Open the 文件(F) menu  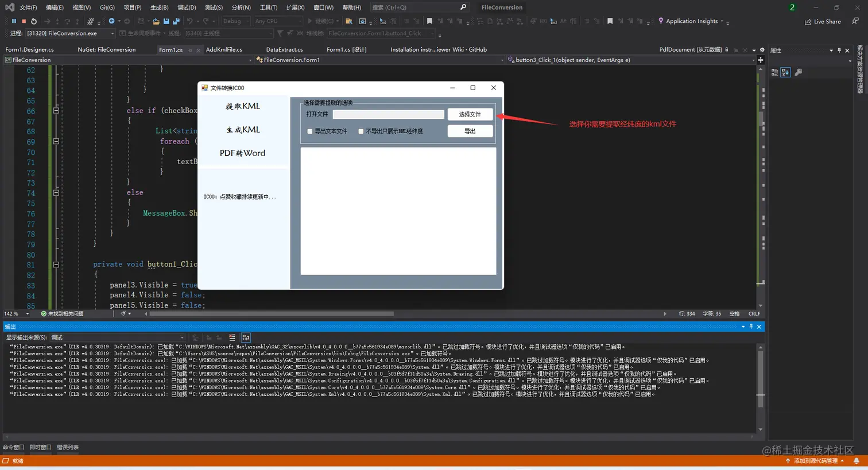coord(28,7)
